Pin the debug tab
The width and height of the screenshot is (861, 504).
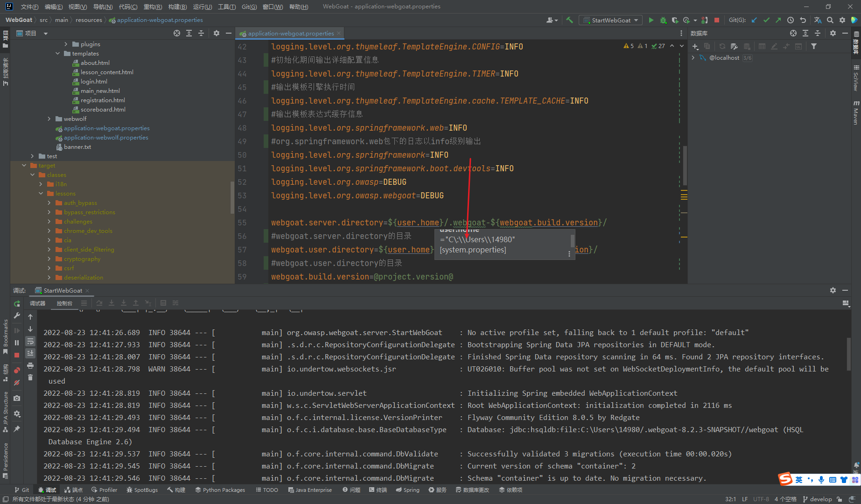click(x=17, y=429)
